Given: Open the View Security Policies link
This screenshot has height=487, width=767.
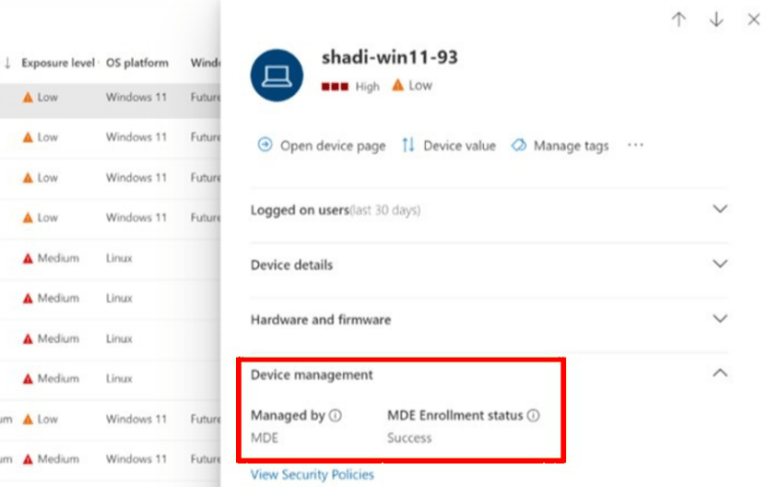Looking at the screenshot, I should 312,474.
